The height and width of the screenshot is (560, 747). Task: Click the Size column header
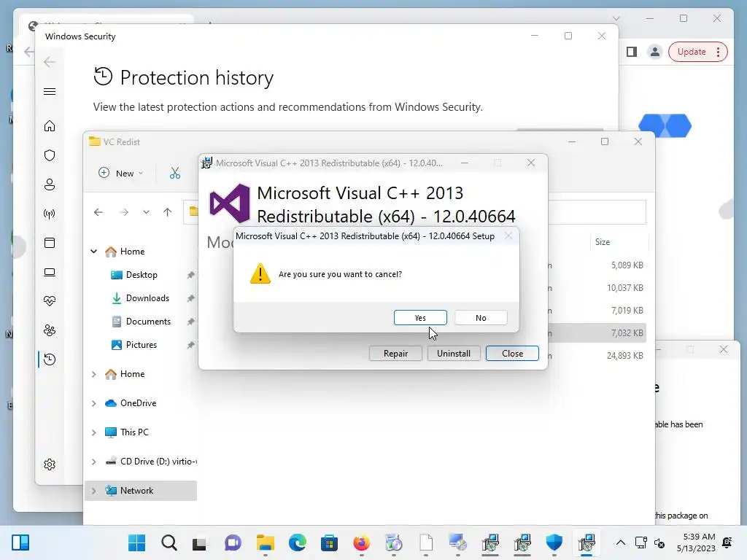[602, 242]
